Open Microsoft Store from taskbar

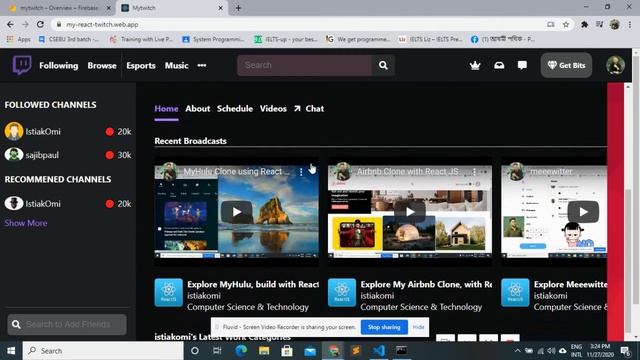(x=287, y=351)
